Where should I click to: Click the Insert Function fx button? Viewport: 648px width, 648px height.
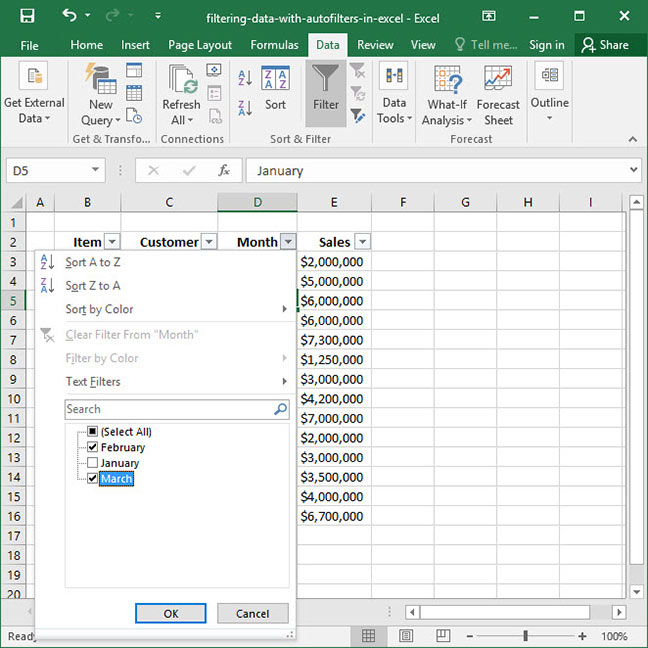pos(224,170)
